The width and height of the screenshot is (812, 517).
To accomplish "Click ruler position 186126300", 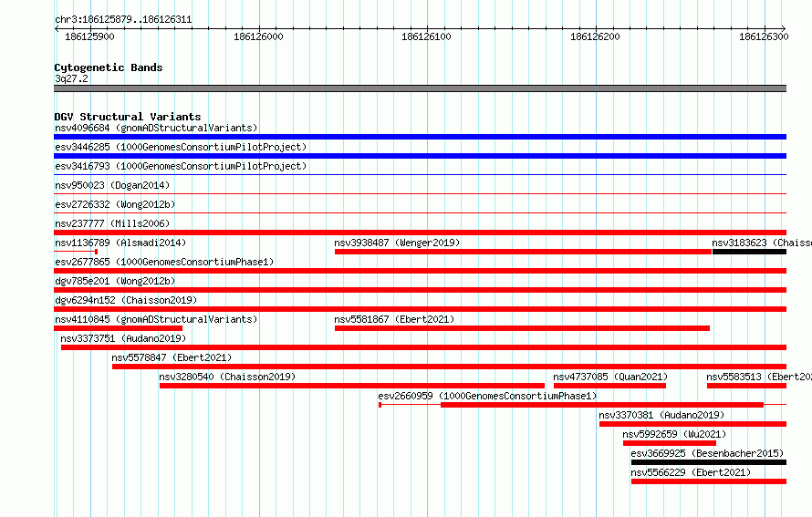I will point(764,36).
